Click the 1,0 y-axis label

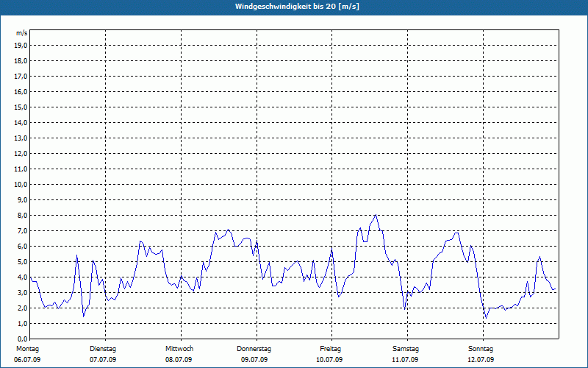23,324
